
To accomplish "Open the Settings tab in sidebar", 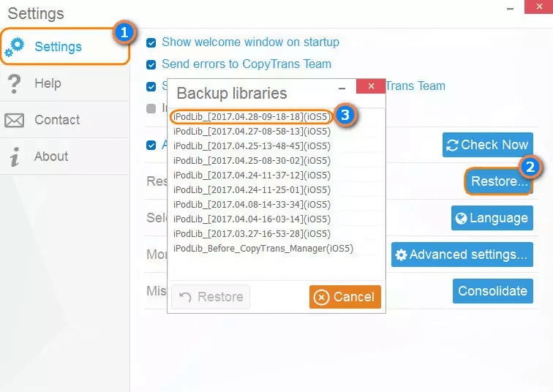I will (65, 47).
